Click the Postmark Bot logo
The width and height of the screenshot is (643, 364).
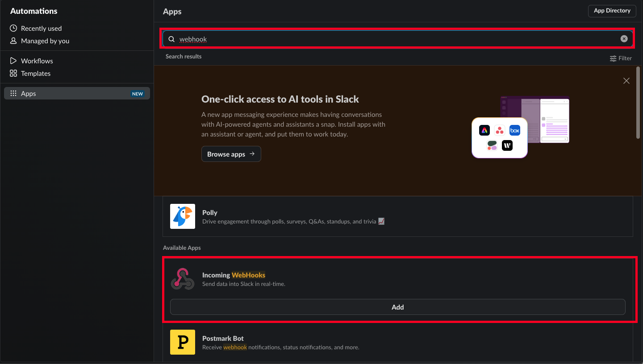click(183, 342)
